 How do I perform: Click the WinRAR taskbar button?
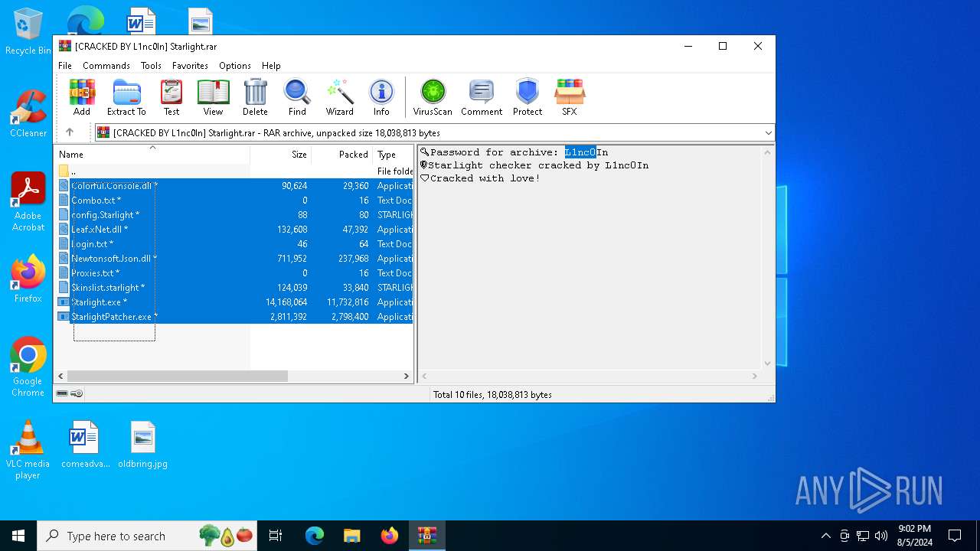[x=426, y=536]
